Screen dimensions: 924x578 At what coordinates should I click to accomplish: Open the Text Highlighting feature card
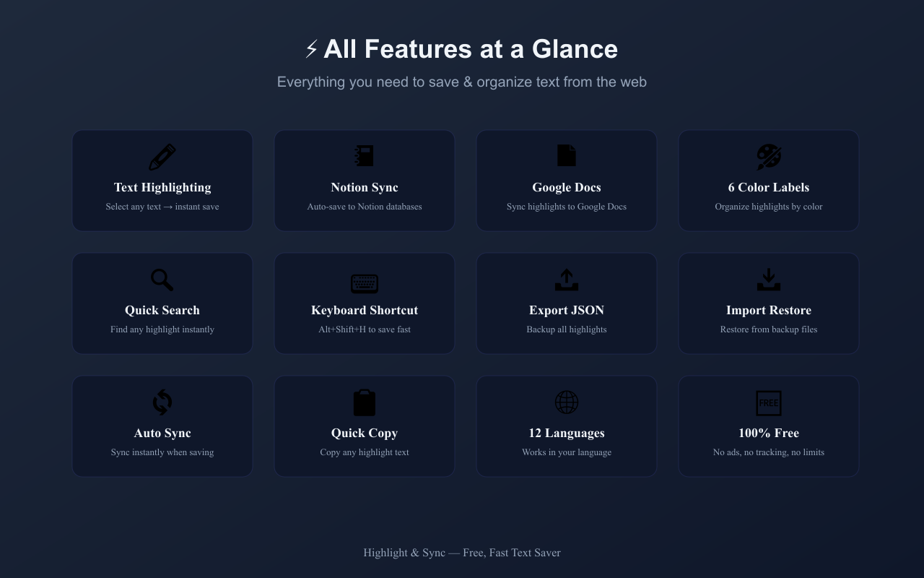[x=162, y=180]
